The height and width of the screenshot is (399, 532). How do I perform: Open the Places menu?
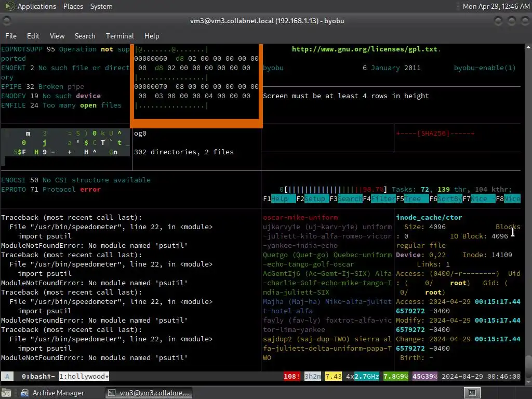tap(73, 6)
